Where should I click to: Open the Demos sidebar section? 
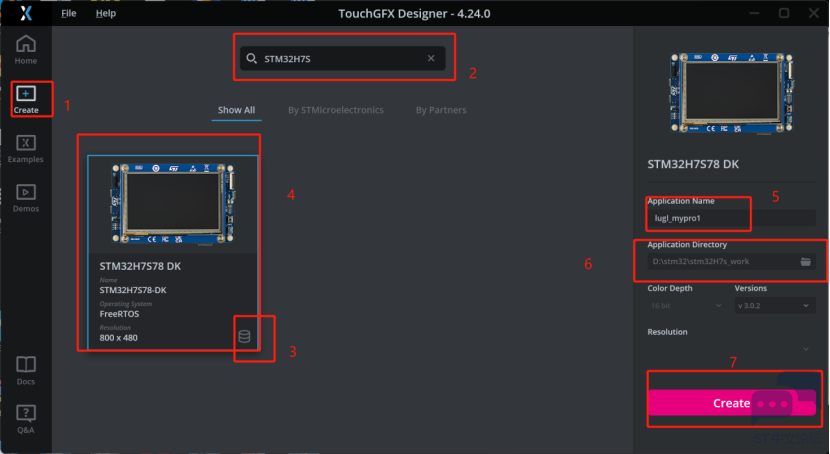25,198
